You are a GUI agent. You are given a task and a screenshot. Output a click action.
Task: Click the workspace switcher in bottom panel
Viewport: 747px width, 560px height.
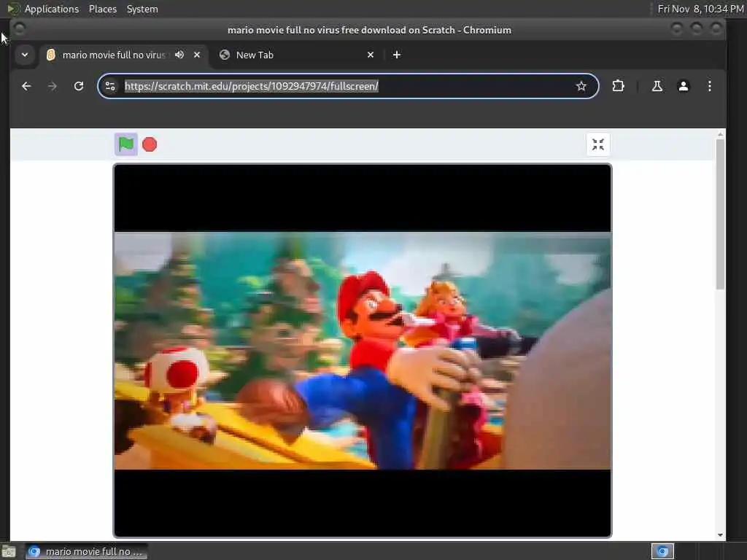click(662, 551)
